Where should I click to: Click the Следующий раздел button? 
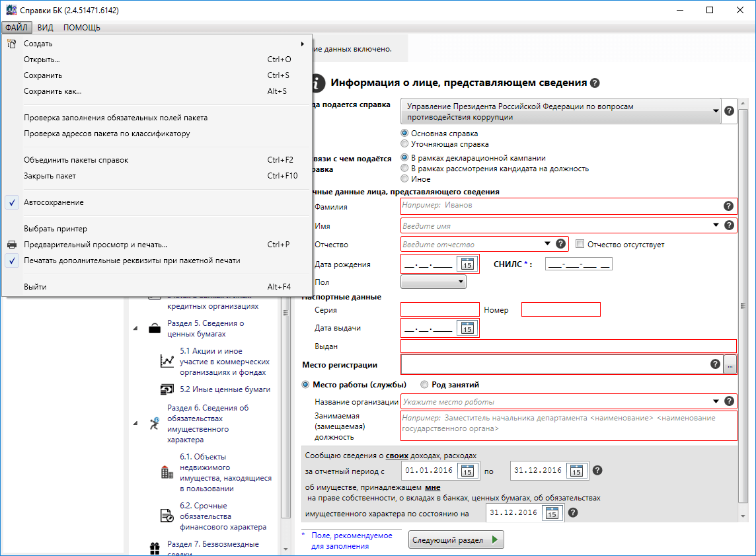tap(456, 540)
